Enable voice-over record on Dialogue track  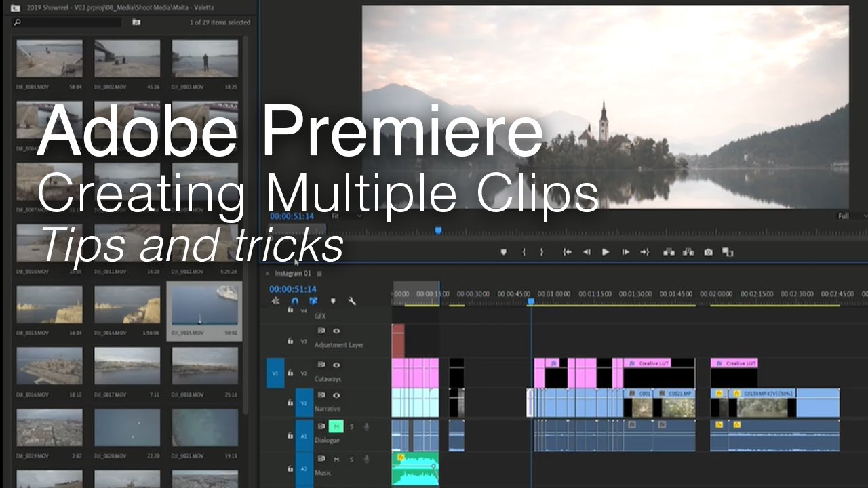[x=366, y=426]
